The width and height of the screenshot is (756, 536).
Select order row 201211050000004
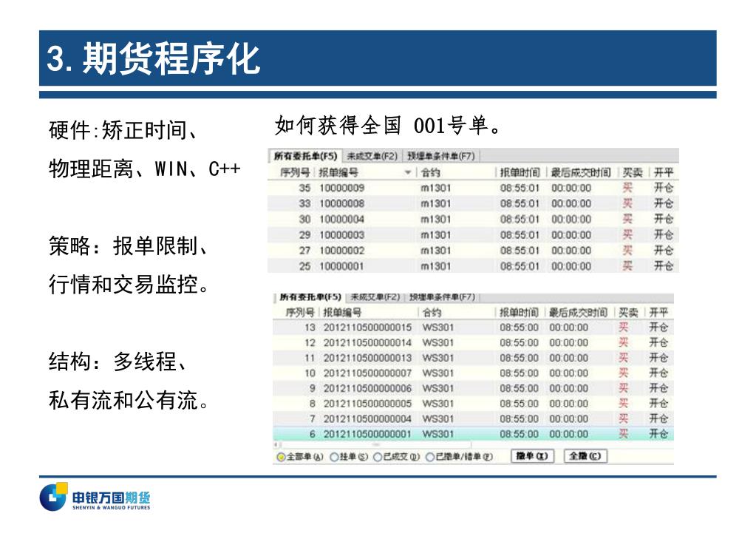pos(473,418)
